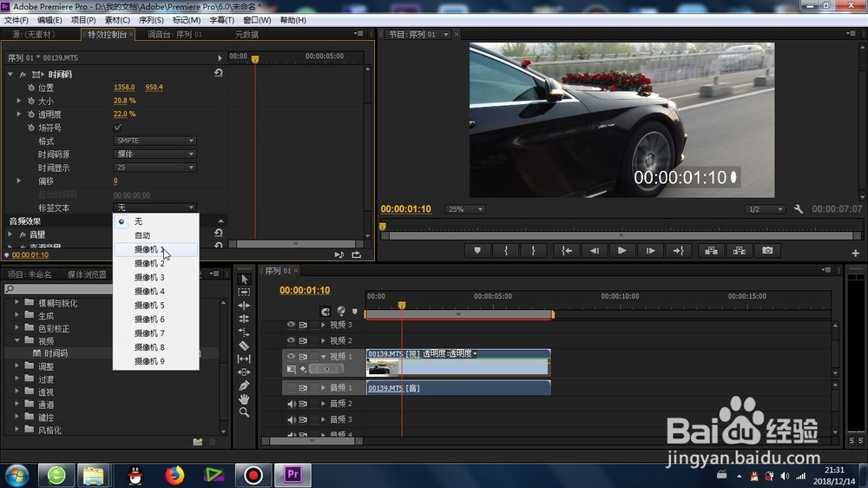Toggle animation stopwatch for 透明度
This screenshot has width=868, height=488.
coord(31,114)
